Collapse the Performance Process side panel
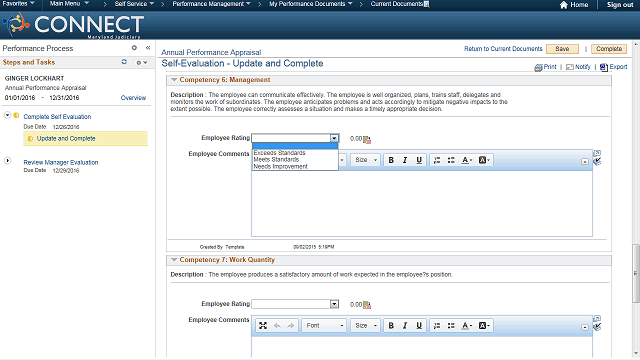Screen dimensions: 640x360 coord(148,48)
